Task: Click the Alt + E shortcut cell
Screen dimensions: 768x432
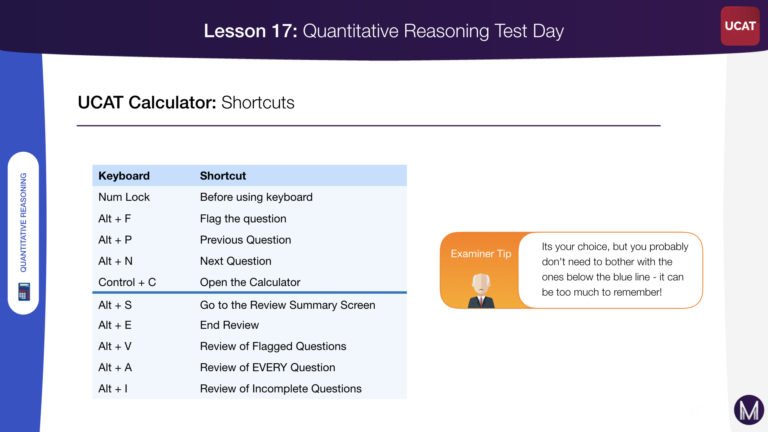Action: (x=115, y=325)
